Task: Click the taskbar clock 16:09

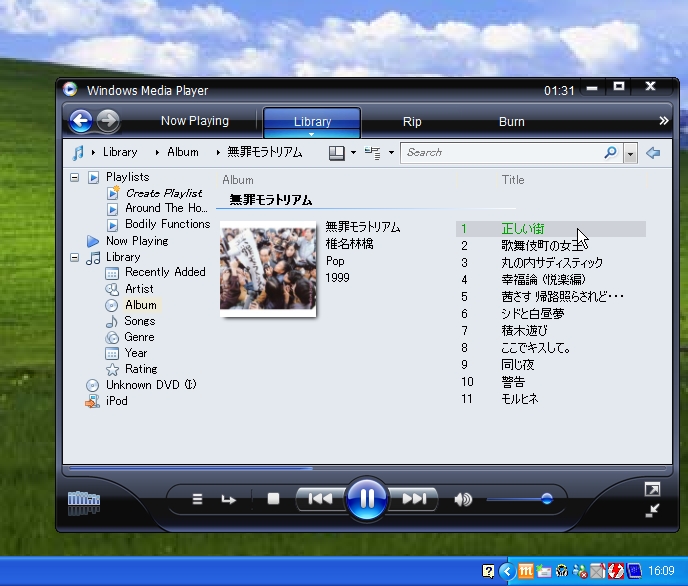Action: coord(661,571)
